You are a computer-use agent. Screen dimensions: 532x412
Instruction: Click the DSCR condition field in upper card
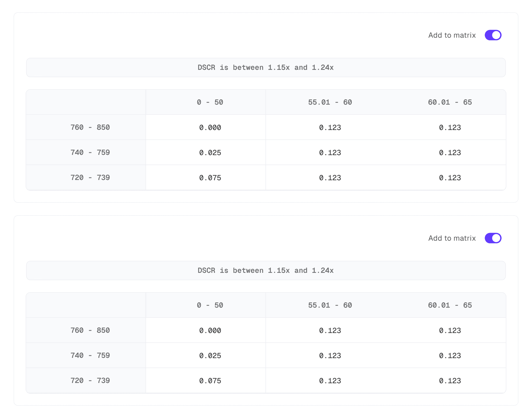pyautogui.click(x=266, y=67)
